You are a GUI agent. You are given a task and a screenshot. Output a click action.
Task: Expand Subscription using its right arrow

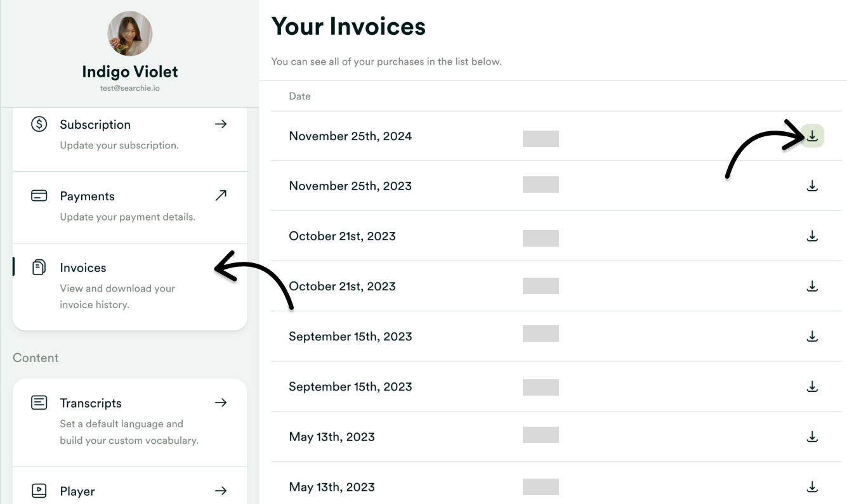point(221,124)
